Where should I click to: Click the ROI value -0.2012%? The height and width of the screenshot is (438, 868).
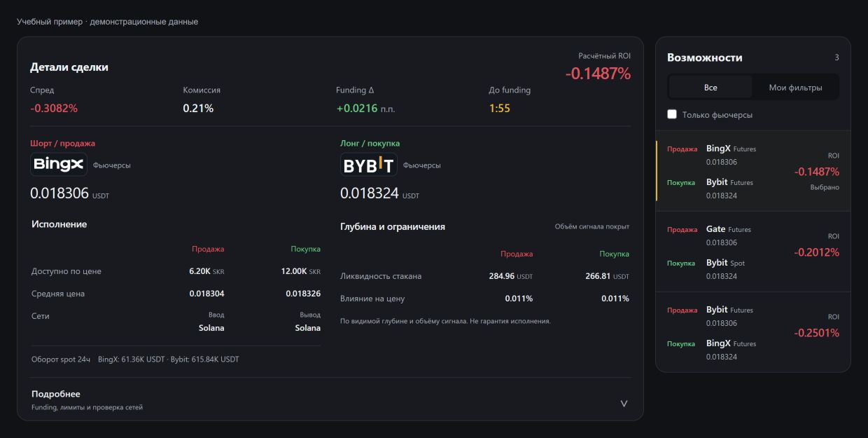coord(816,252)
